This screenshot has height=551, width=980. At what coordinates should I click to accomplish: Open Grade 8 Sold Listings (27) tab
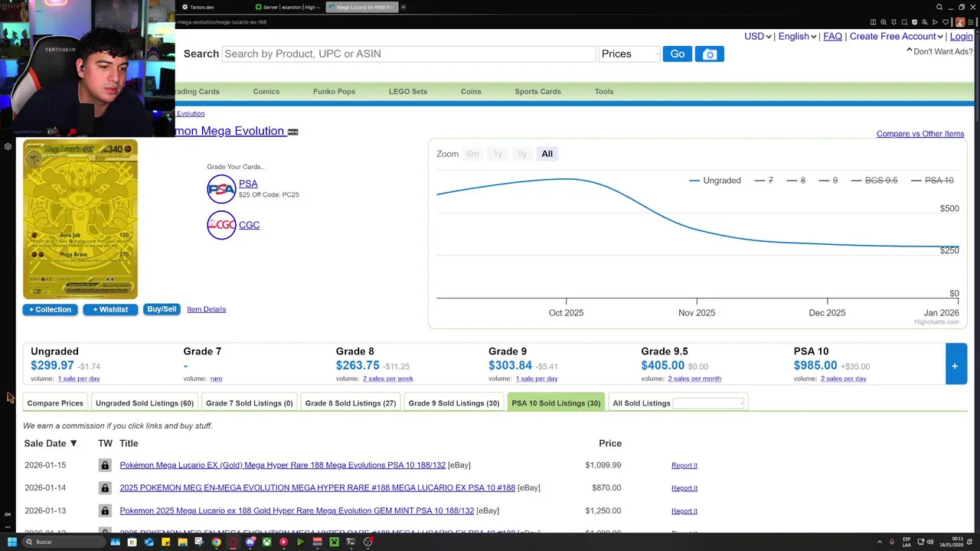351,403
